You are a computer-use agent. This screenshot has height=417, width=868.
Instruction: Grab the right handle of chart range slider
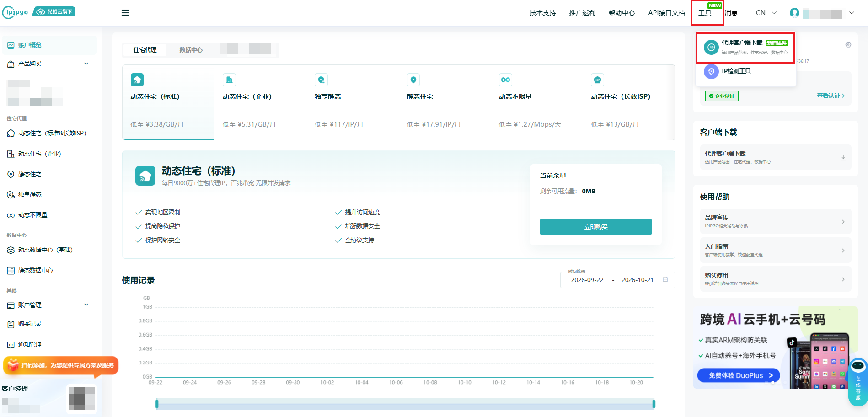654,404
